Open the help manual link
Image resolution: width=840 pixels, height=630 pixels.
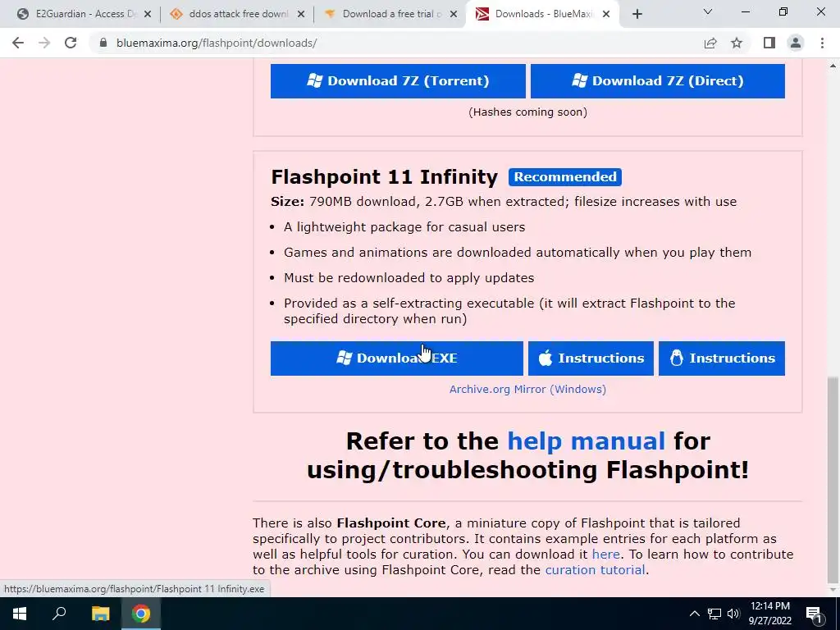[586, 441]
